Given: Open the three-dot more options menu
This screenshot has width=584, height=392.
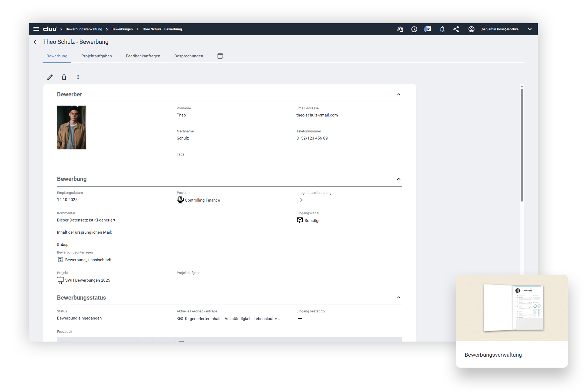Looking at the screenshot, I should (78, 77).
